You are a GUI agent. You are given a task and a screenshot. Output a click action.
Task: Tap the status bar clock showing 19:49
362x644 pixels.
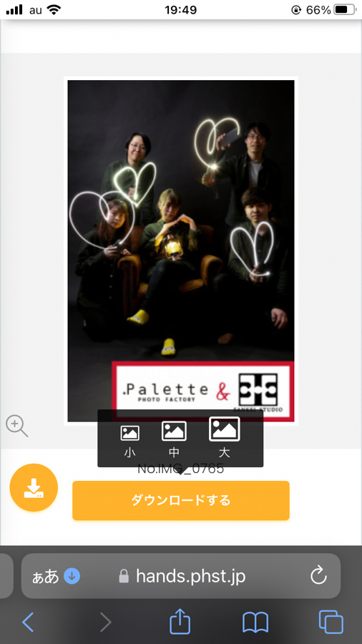[181, 10]
